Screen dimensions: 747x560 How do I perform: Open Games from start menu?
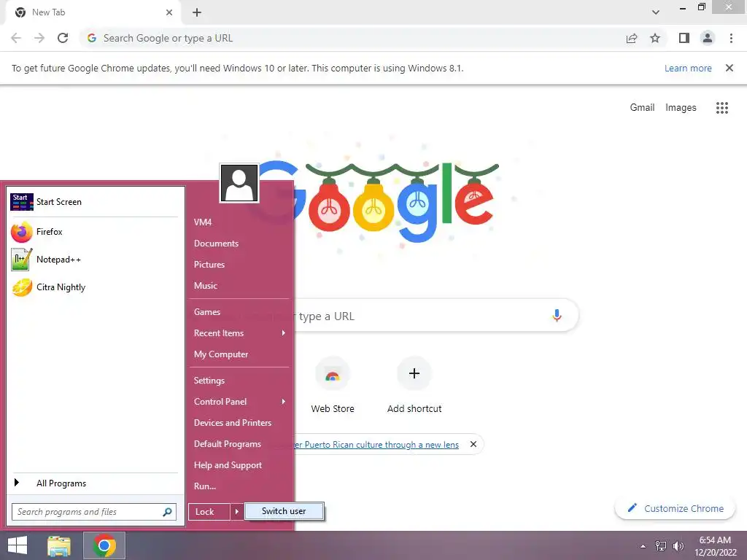click(239, 312)
